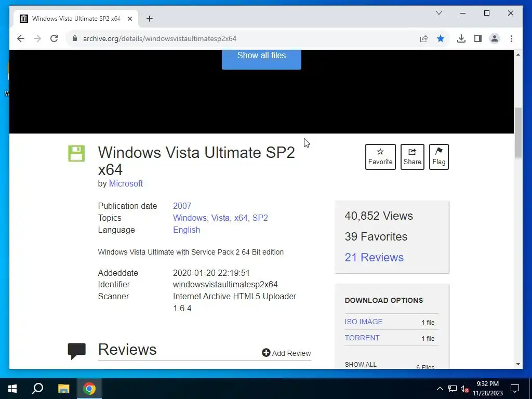
Task: Open the English language link
Action: (x=187, y=230)
